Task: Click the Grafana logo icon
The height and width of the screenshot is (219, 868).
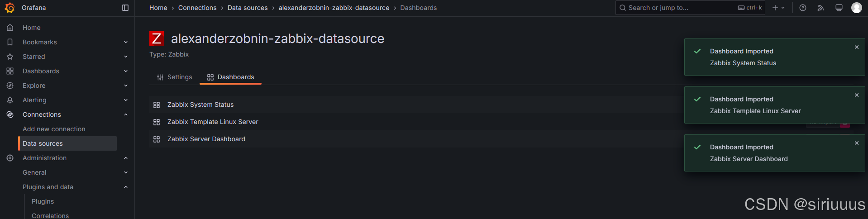Action: tap(10, 8)
